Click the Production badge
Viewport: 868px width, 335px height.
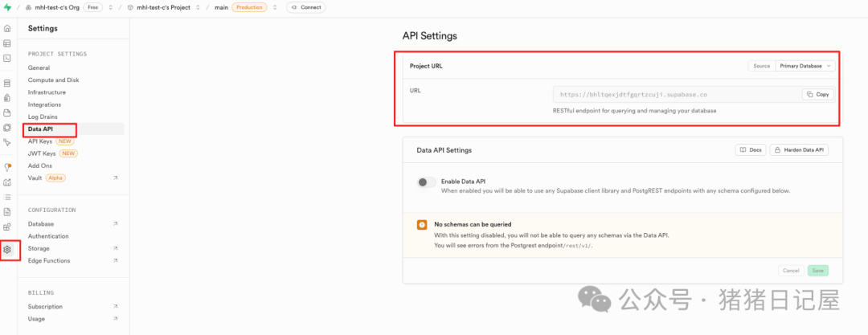[x=249, y=8]
